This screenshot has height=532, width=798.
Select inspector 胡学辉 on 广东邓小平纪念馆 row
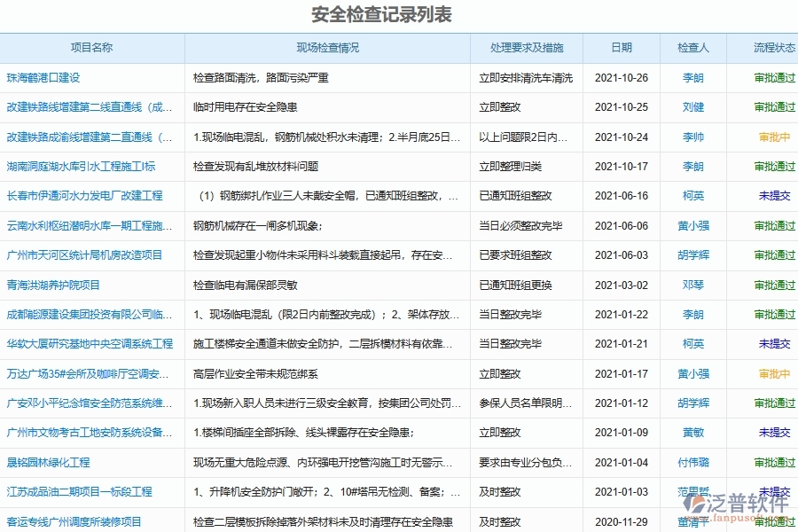(692, 403)
